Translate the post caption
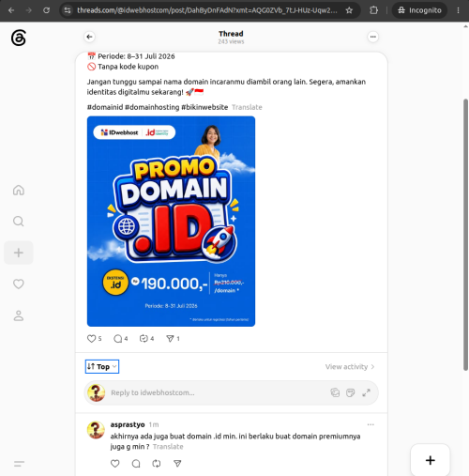Image resolution: width=469 pixels, height=476 pixels. [x=247, y=107]
